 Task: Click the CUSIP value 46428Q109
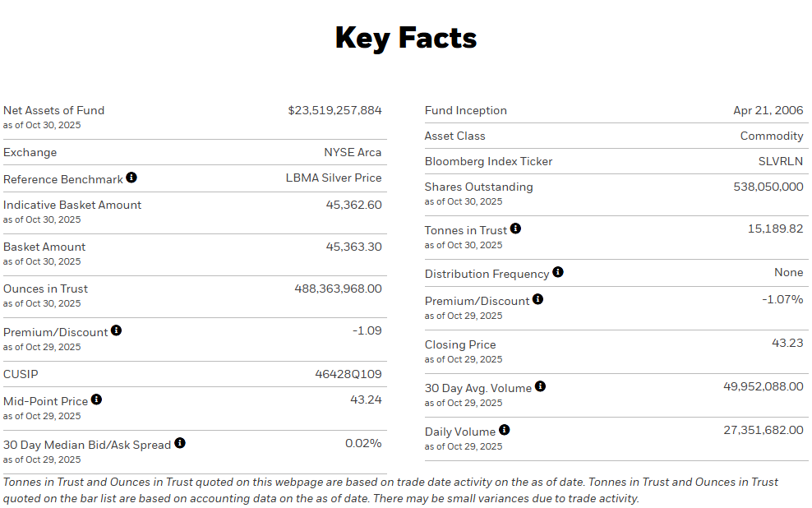tap(348, 374)
